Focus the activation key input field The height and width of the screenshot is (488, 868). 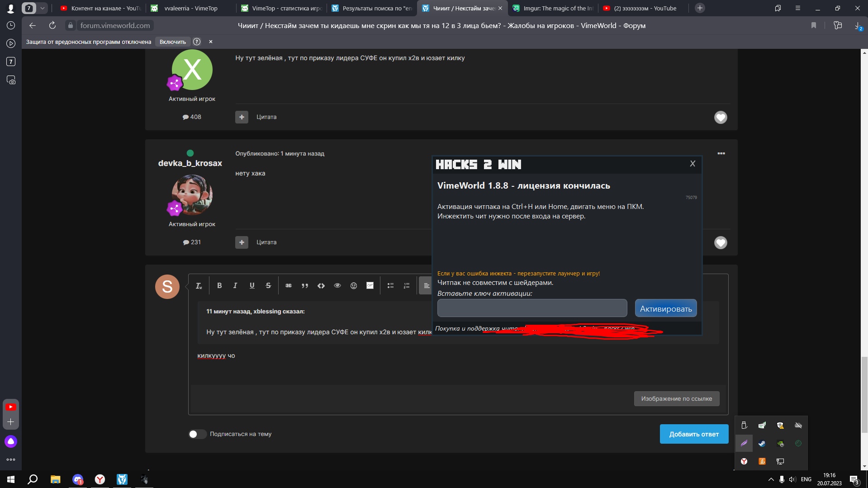[x=532, y=308]
